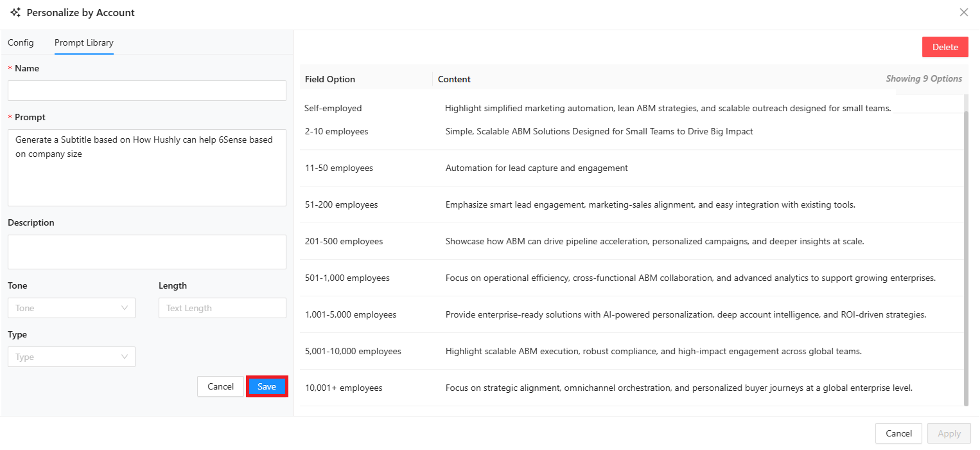
Task: Select the Prompt Library tab
Action: pyautogui.click(x=84, y=42)
